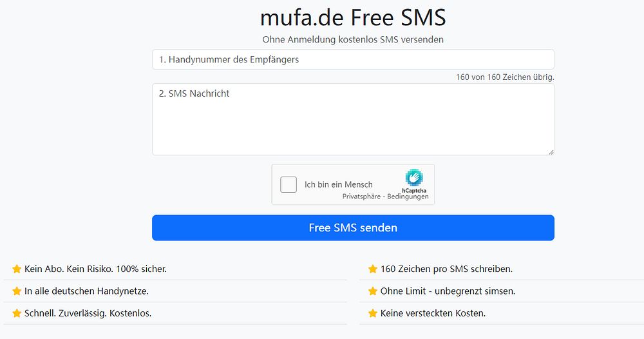Image resolution: width=644 pixels, height=339 pixels.
Task: Click the mufa.de Free SMS heading
Action: click(x=353, y=17)
